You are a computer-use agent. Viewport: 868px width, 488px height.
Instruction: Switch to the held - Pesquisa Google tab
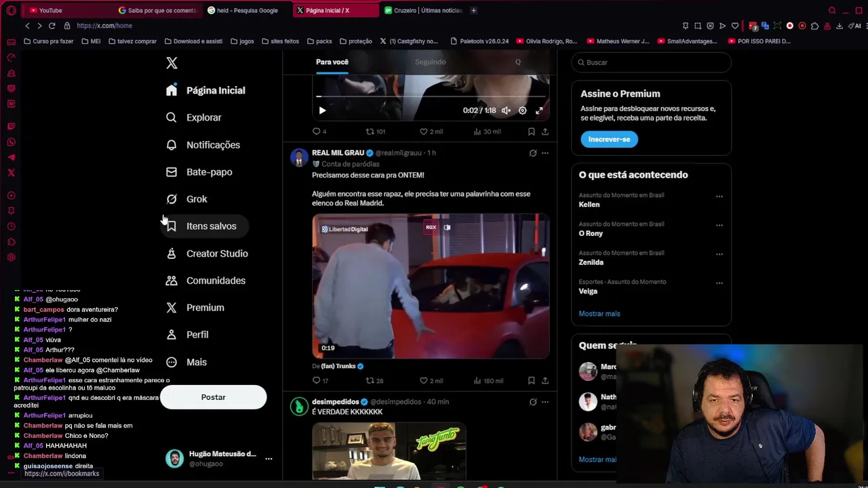pos(247,10)
